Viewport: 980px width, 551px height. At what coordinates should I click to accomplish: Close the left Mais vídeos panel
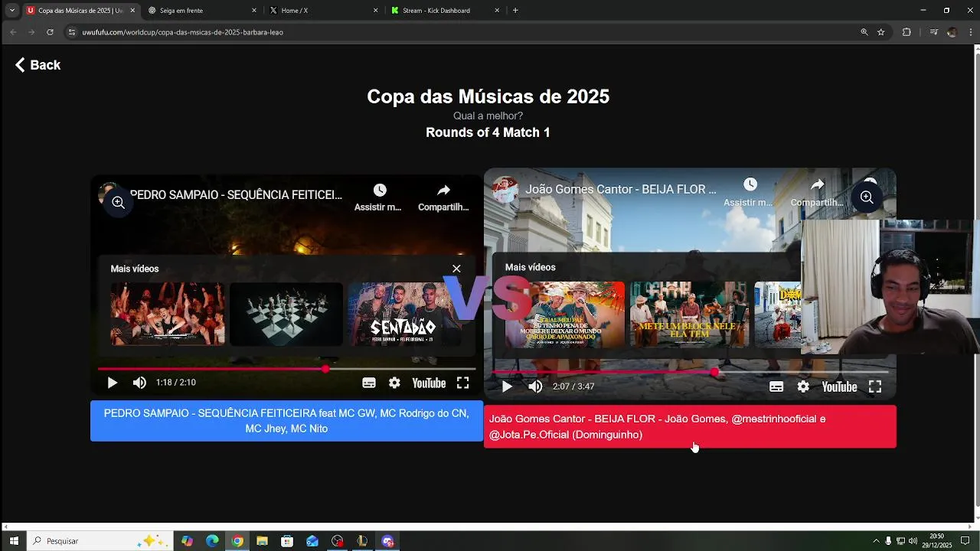[456, 269]
